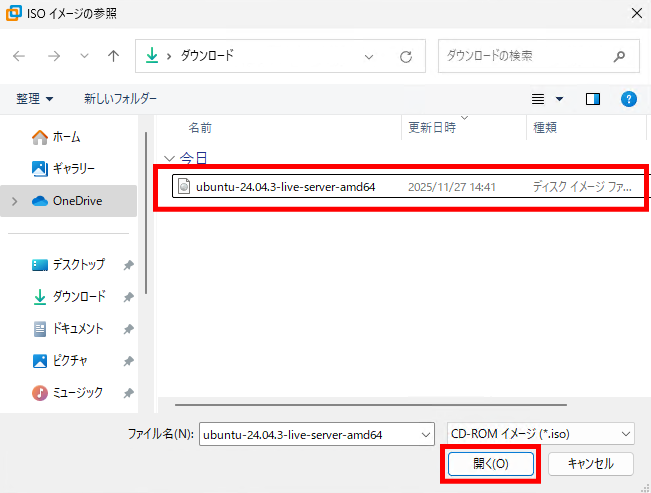Screen dimensions: 651x493
Task: Expand the address bar history chevron
Action: 370,57
